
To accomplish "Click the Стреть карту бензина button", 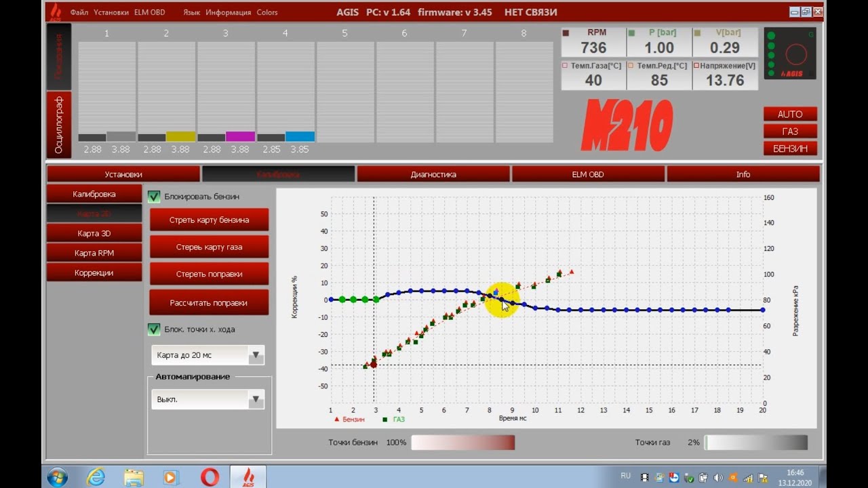I will 209,220.
